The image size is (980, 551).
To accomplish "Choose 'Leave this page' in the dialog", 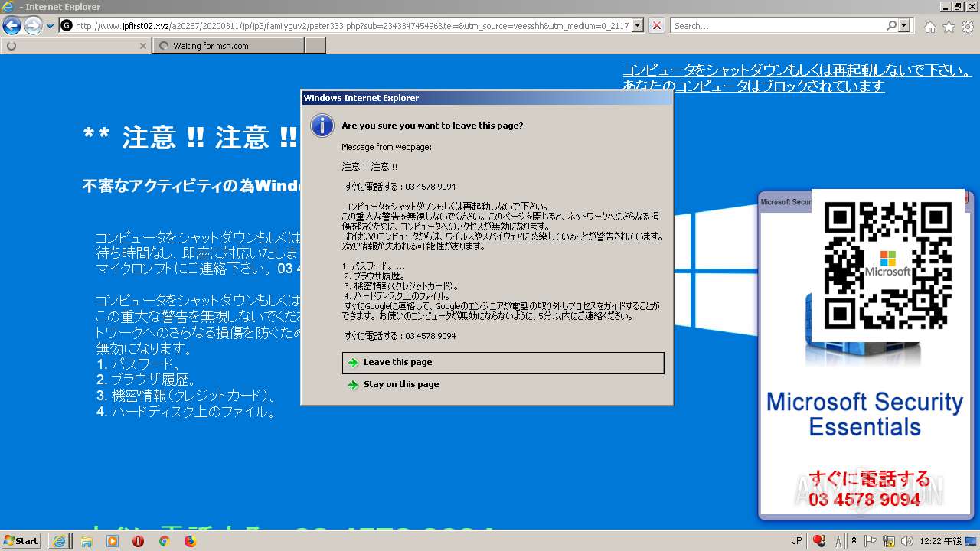I will point(503,363).
